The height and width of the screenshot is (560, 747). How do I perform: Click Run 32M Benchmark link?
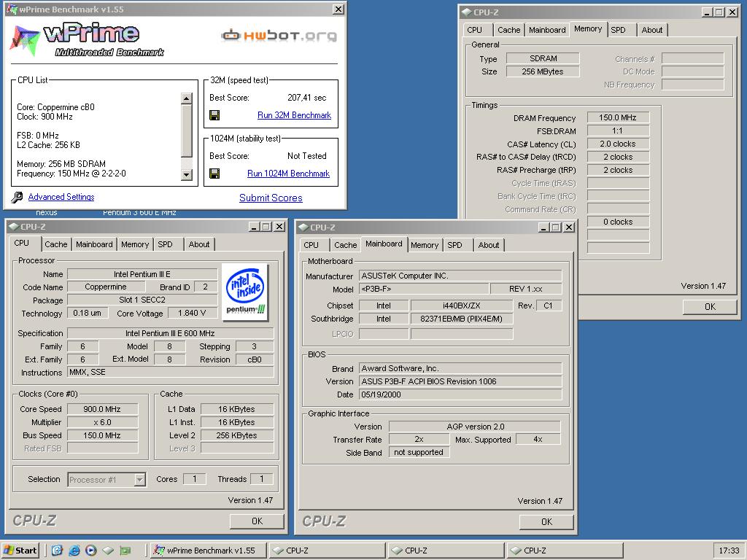(294, 115)
